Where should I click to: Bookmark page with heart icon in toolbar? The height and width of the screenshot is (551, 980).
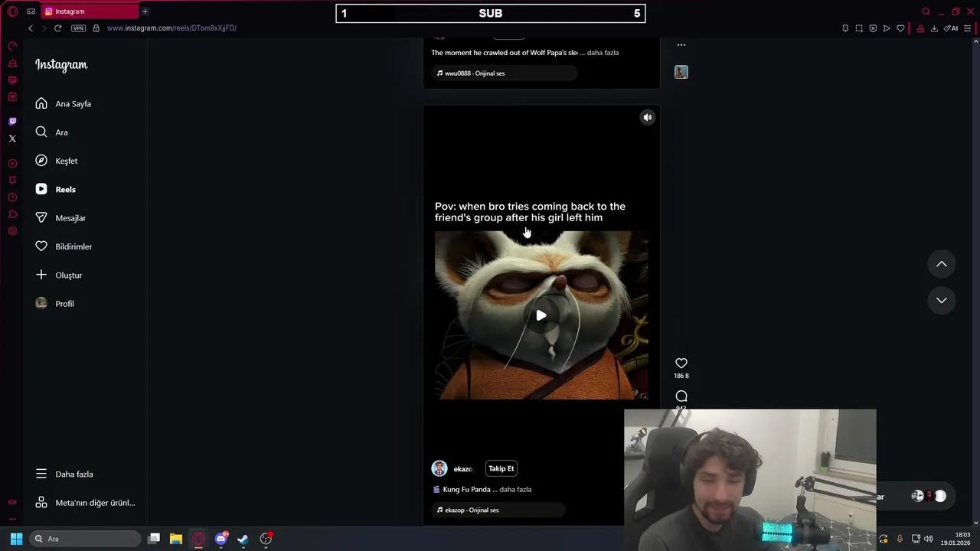tap(900, 28)
